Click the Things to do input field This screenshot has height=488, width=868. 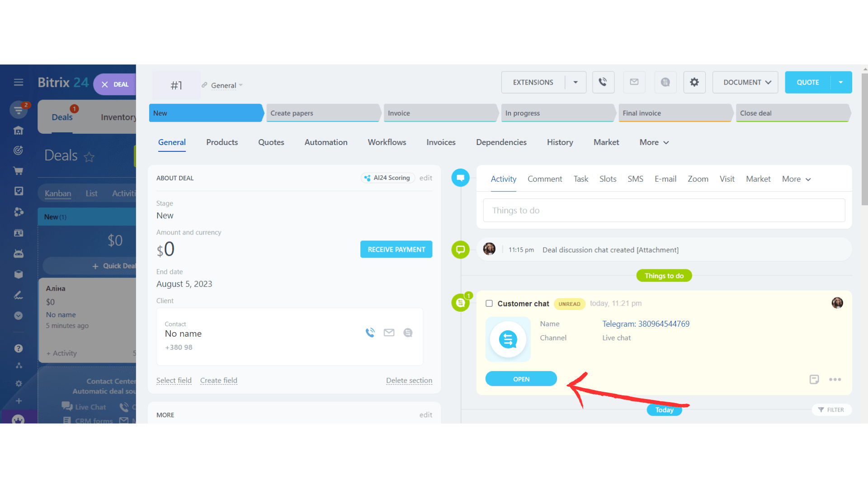pos(664,211)
